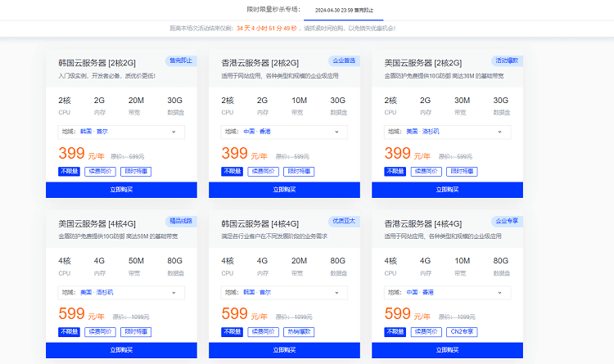Click the 不限量 tag on Korea 2核2G card

(70, 171)
